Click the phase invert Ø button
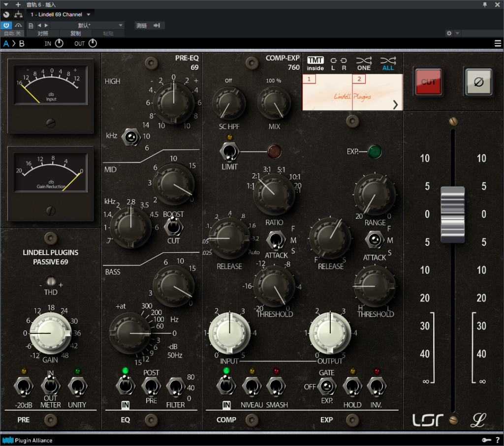The width and height of the screenshot is (504, 446). click(x=478, y=82)
